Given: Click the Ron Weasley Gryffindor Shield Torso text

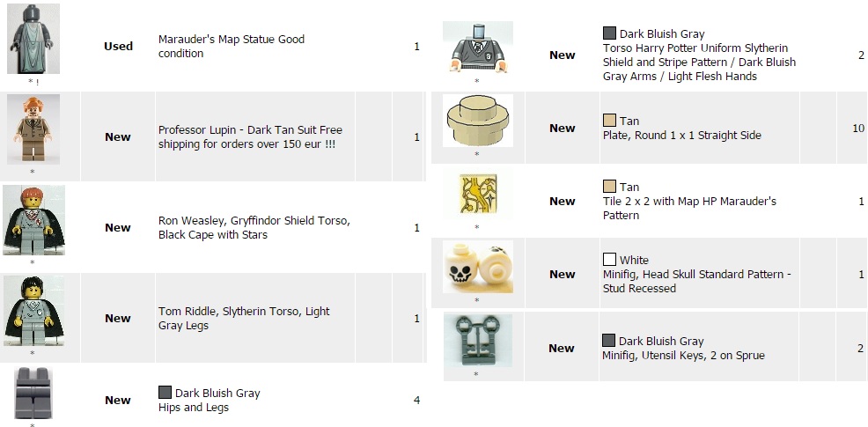Looking at the screenshot, I should [x=254, y=228].
